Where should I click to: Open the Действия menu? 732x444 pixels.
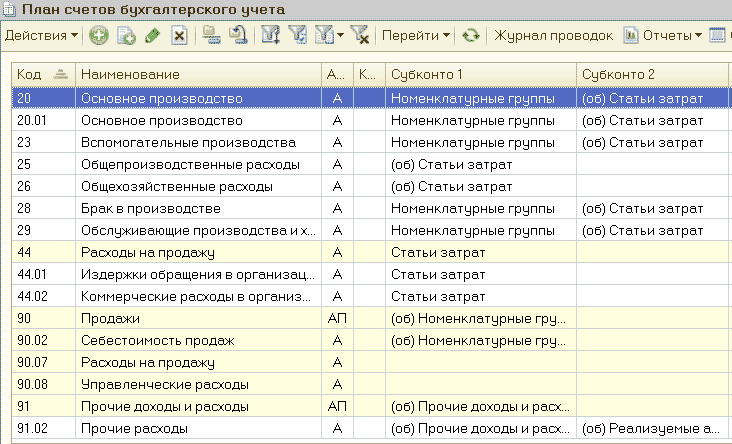41,35
